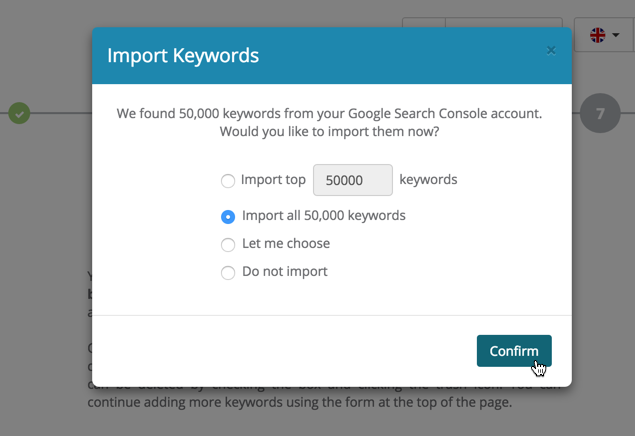Image resolution: width=635 pixels, height=436 pixels.
Task: Click the "keywords" text after the number field
Action: 428,180
